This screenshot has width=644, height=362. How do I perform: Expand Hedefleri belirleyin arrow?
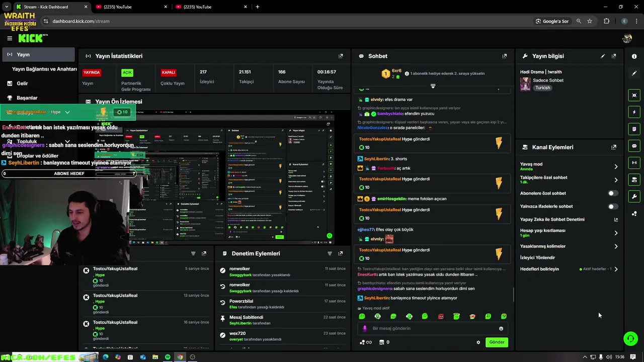616,269
